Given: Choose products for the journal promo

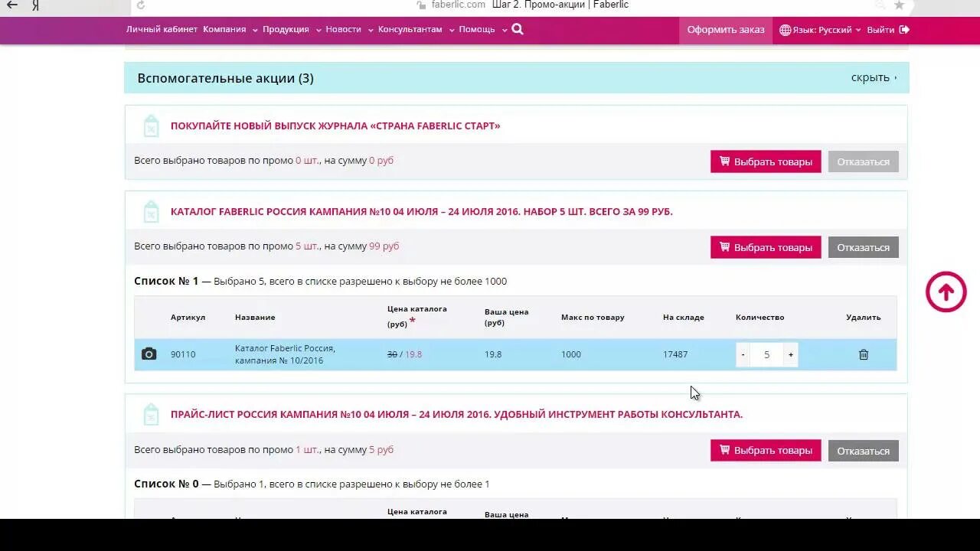Looking at the screenshot, I should (766, 161).
